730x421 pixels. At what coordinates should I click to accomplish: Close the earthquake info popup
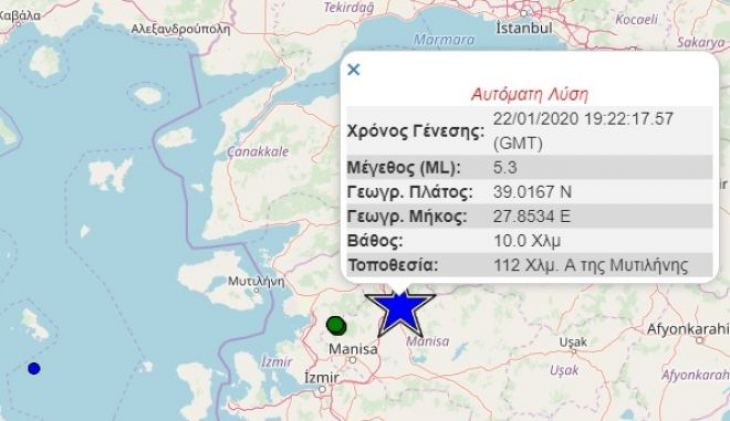pyautogui.click(x=354, y=70)
